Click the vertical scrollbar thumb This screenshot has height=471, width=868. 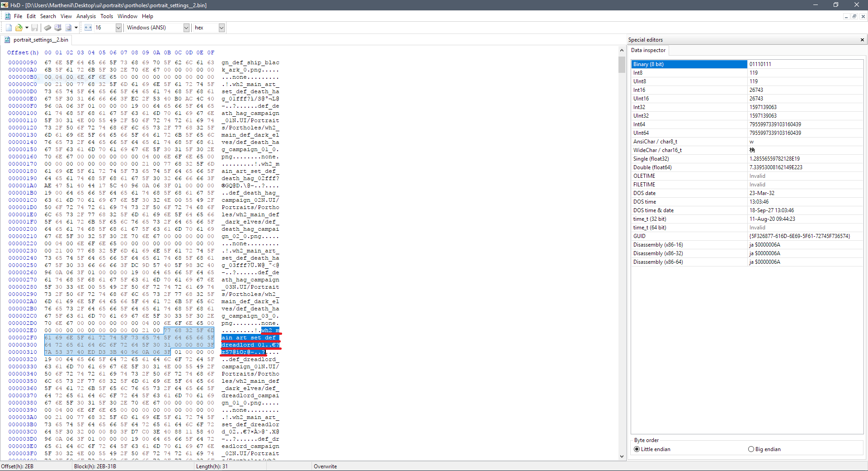622,65
